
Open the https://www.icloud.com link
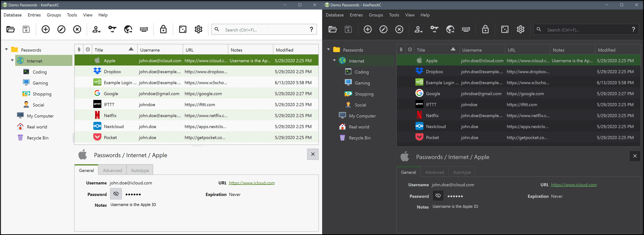tap(251, 183)
